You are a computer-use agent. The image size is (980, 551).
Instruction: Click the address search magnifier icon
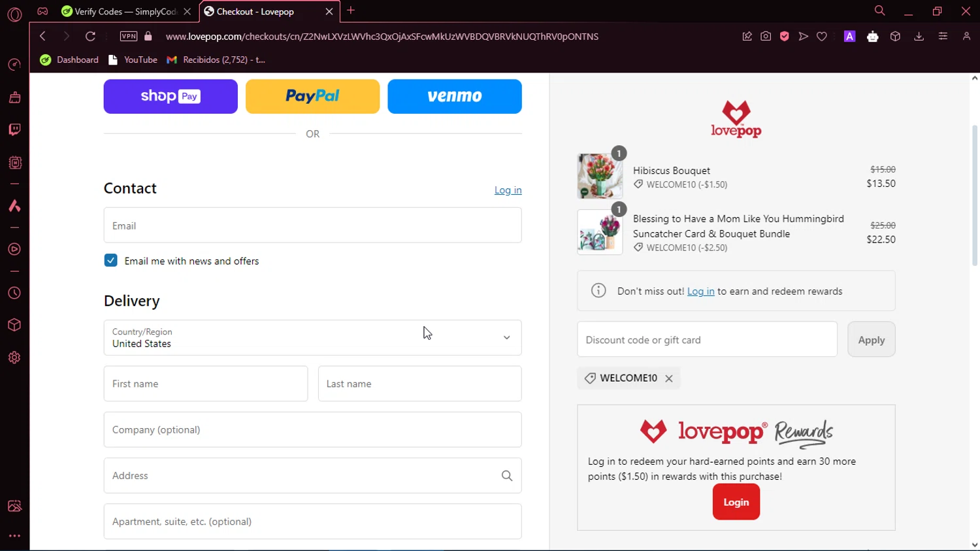click(x=507, y=476)
